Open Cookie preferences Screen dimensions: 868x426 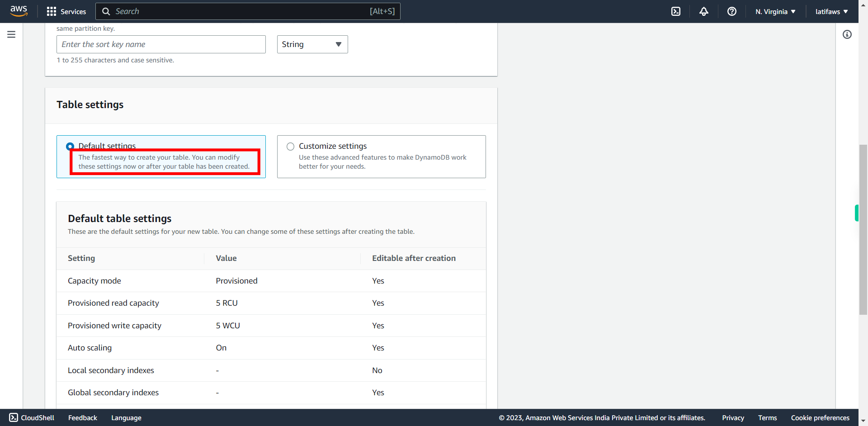pos(820,417)
